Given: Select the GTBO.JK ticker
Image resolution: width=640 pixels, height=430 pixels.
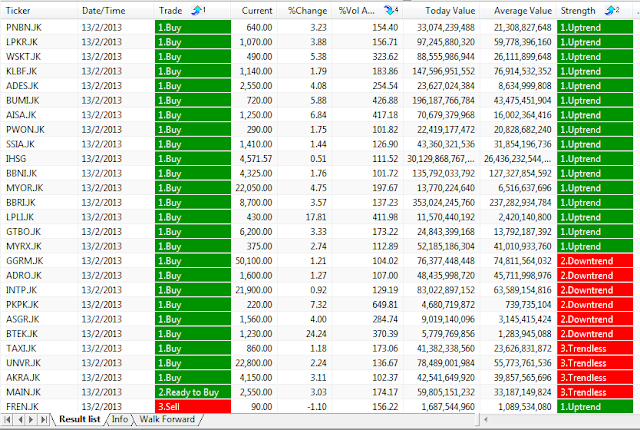Looking at the screenshot, I should 23,232.
